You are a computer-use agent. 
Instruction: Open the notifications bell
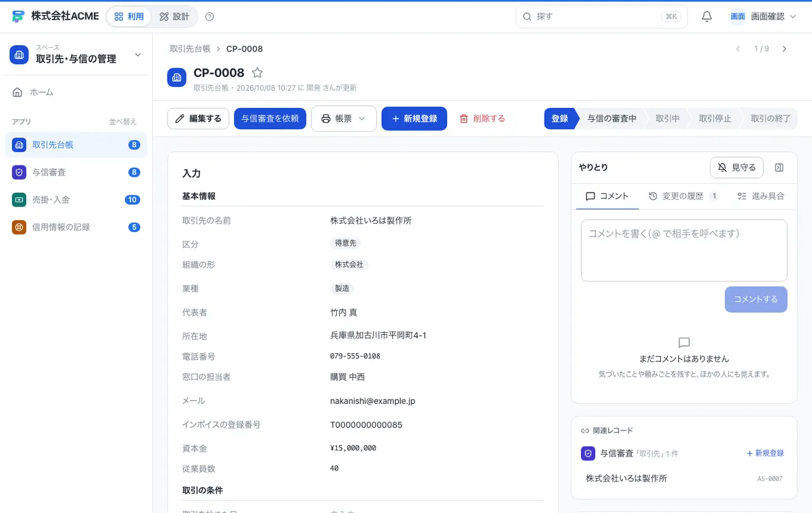point(707,16)
